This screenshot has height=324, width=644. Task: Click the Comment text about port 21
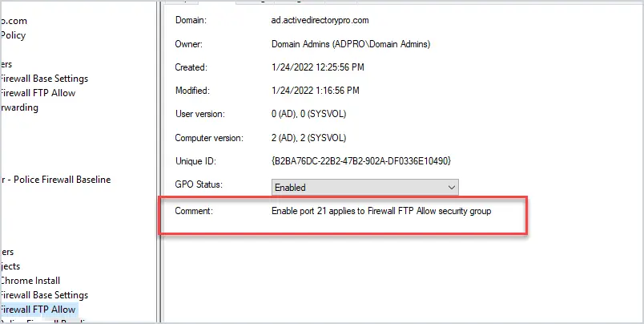(x=381, y=212)
